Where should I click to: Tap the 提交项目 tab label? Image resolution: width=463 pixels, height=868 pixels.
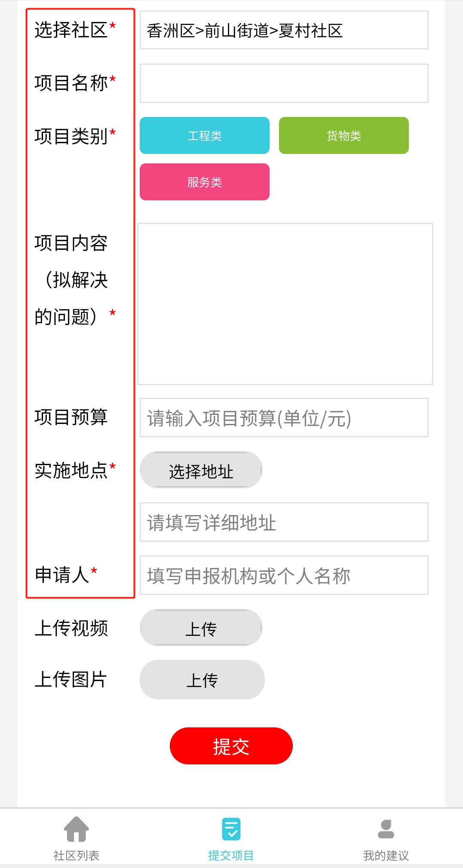(x=231, y=855)
